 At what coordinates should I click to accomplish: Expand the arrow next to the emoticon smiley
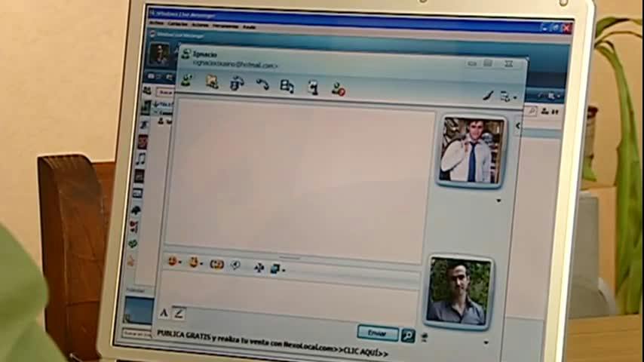point(179,262)
